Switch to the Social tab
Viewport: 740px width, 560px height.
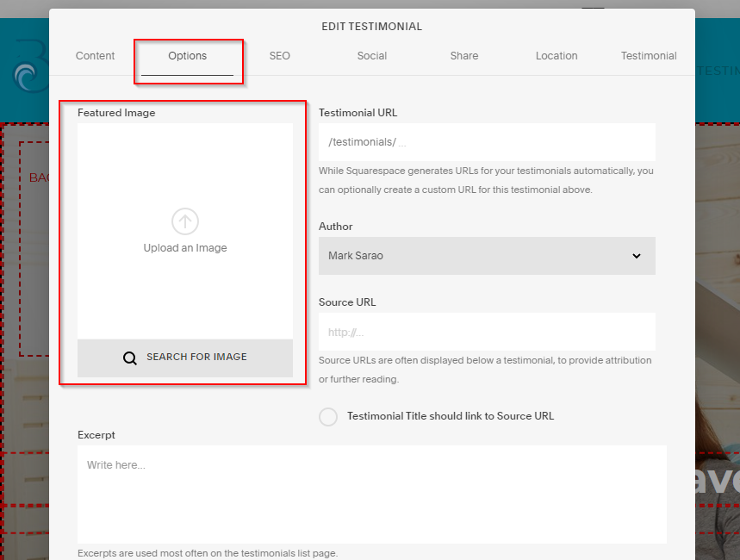click(371, 55)
